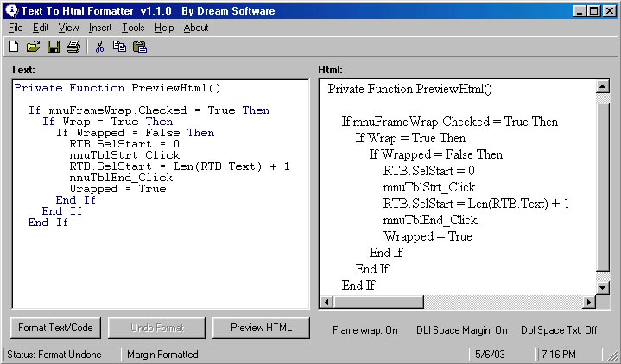Click the Print toolbar icon
The height and width of the screenshot is (364, 621).
[x=73, y=47]
